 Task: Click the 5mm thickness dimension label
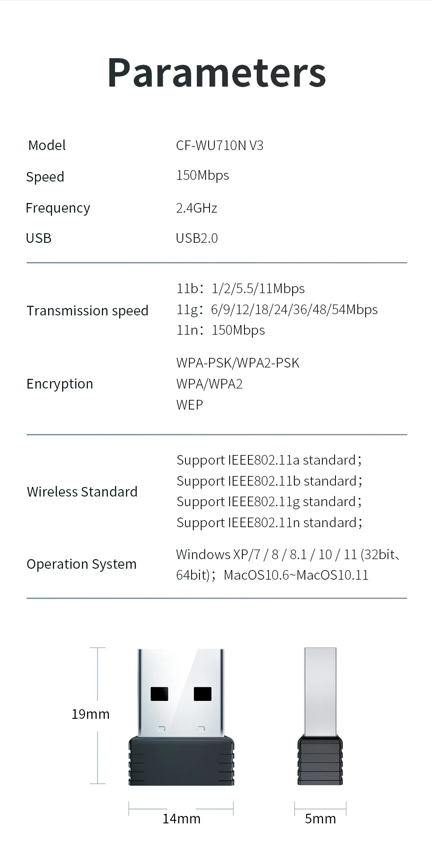pyautogui.click(x=320, y=819)
